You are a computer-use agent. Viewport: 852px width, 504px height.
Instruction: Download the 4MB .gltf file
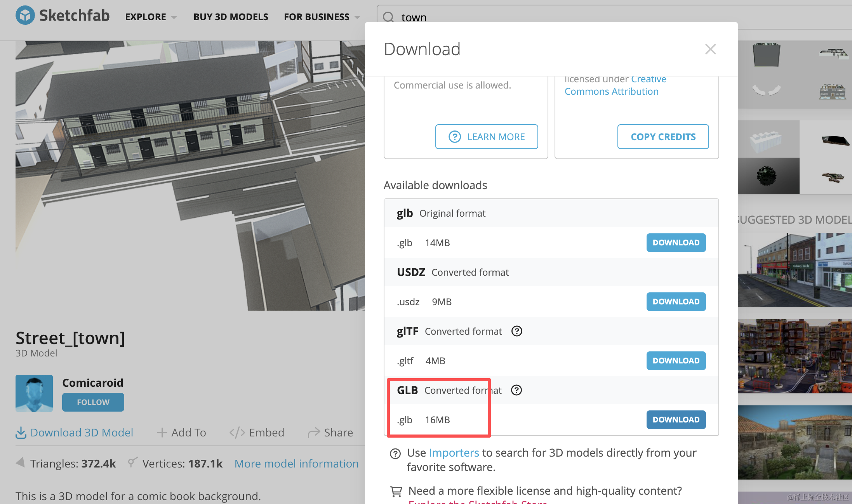coord(676,361)
